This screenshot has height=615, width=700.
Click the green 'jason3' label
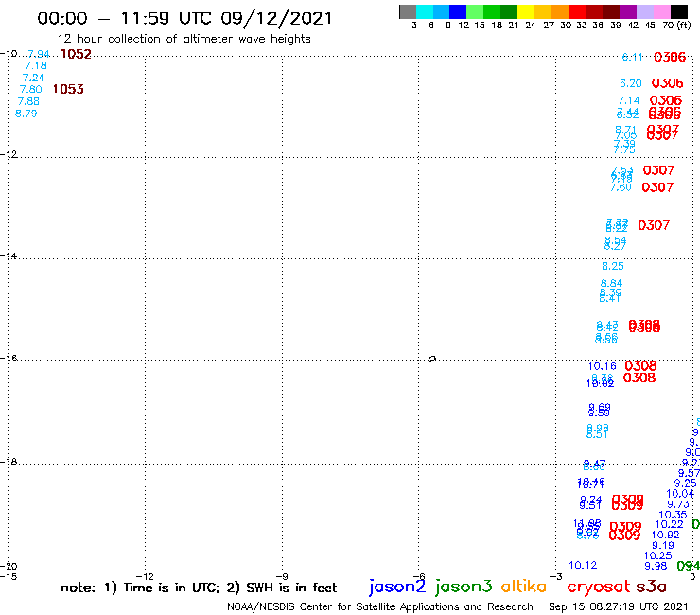tap(464, 587)
